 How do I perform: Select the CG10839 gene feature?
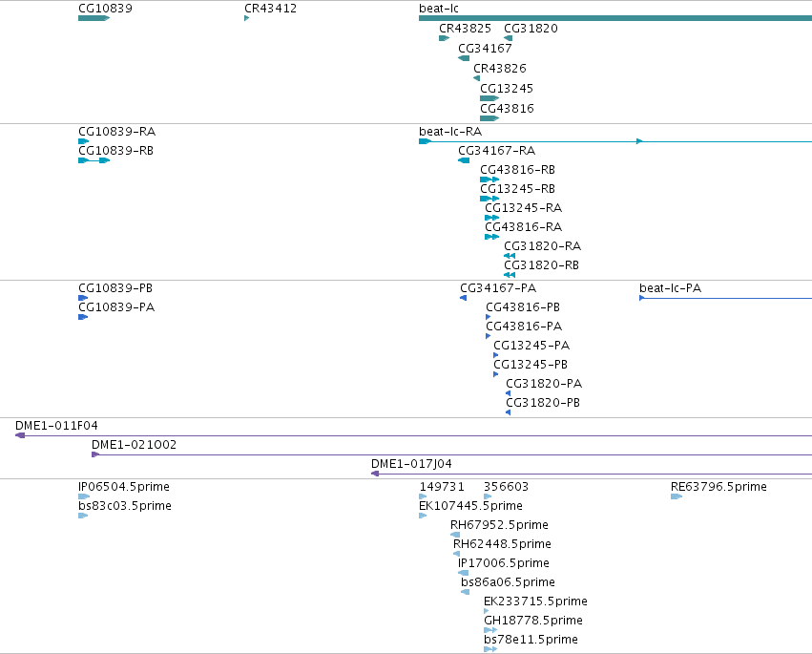coord(94,18)
